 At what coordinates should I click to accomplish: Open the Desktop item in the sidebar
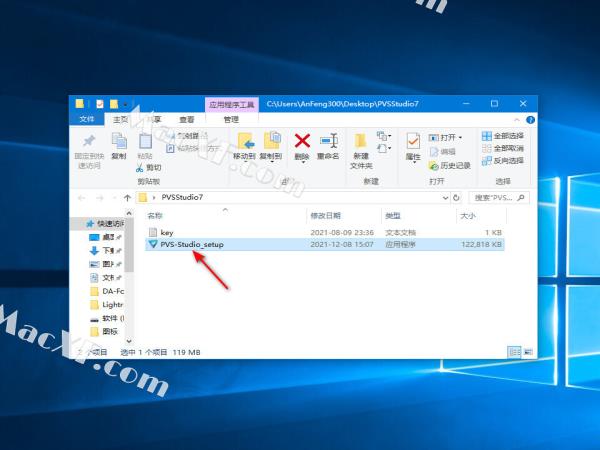click(105, 237)
